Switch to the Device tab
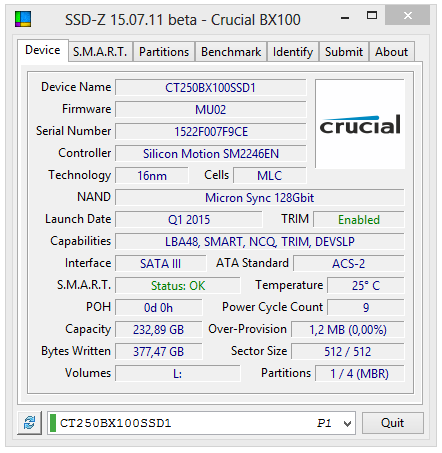Screen dimensions: 442x453 pos(43,50)
